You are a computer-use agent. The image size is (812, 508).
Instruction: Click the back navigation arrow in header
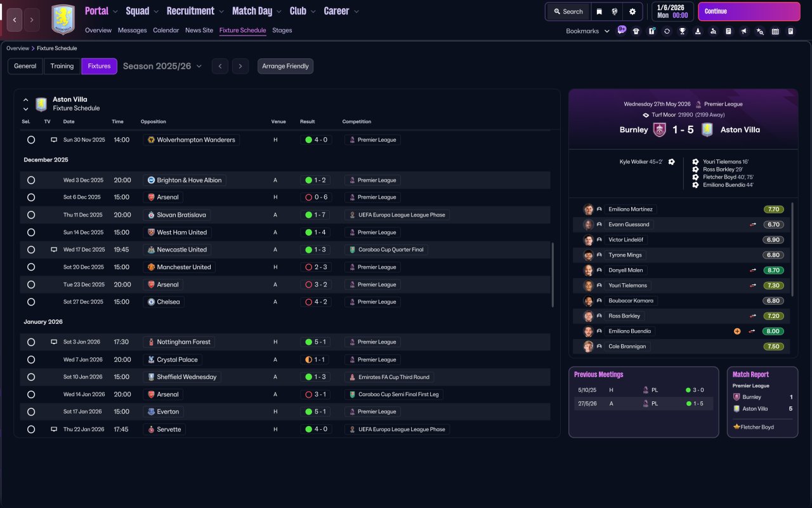tap(15, 20)
